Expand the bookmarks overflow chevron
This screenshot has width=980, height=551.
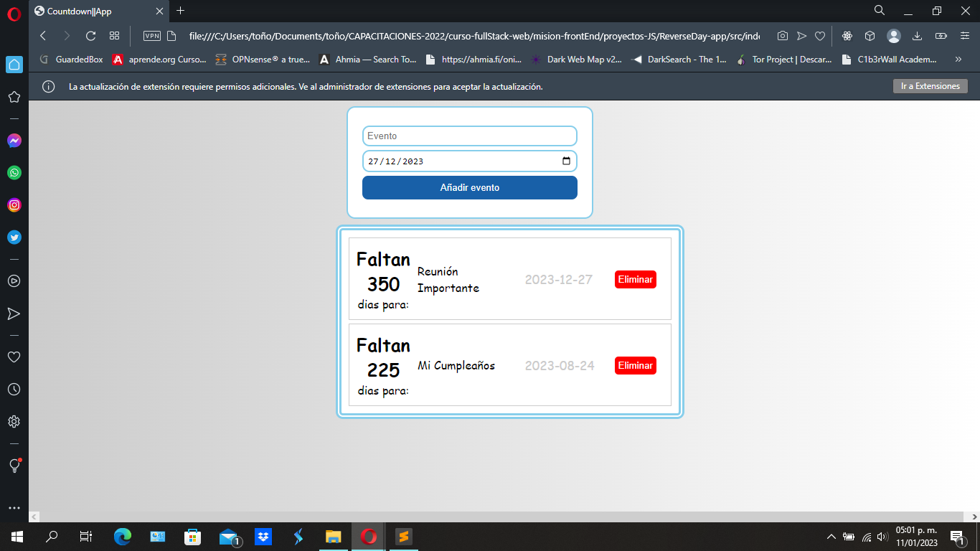(958, 60)
